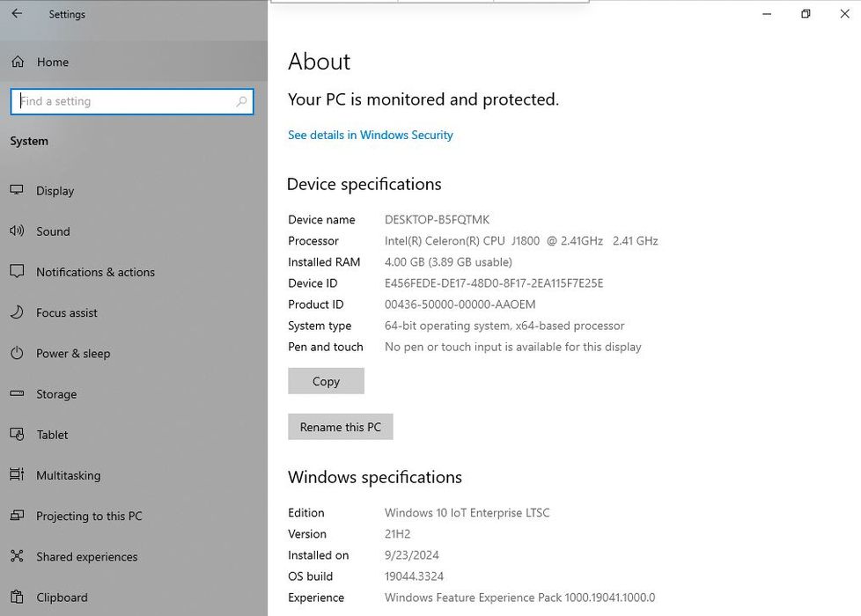This screenshot has width=861, height=616.
Task: Click the Display monitor icon
Action: 17,190
